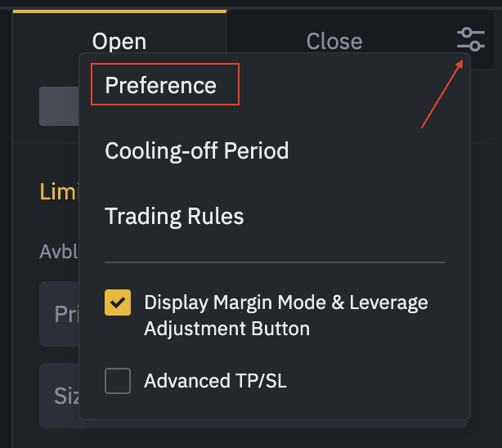Open Trading Rules from the menu

click(174, 217)
